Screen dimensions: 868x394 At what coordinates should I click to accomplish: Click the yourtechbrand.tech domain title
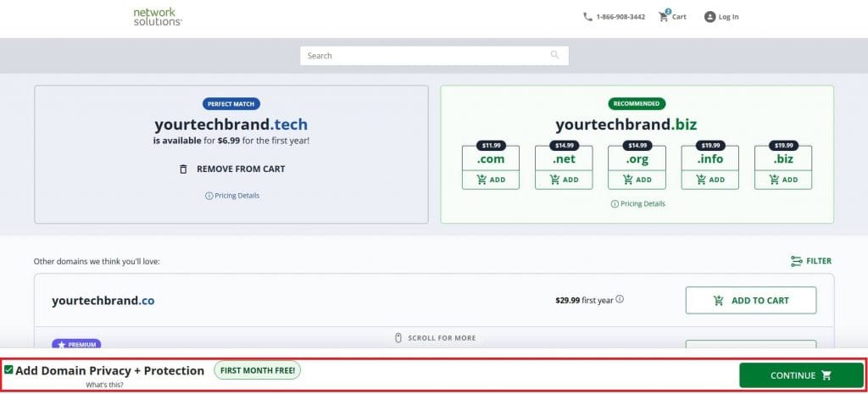click(231, 125)
